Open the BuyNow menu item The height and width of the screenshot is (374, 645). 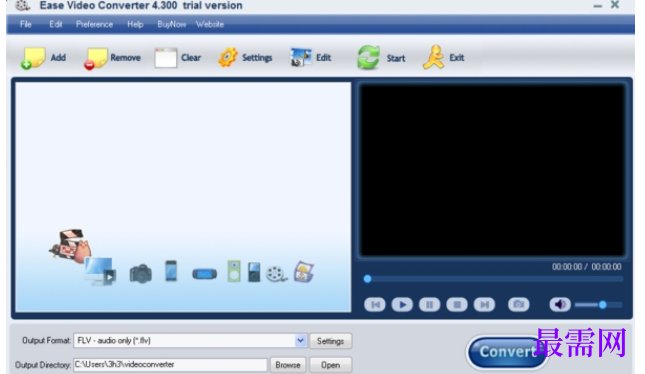(x=172, y=24)
